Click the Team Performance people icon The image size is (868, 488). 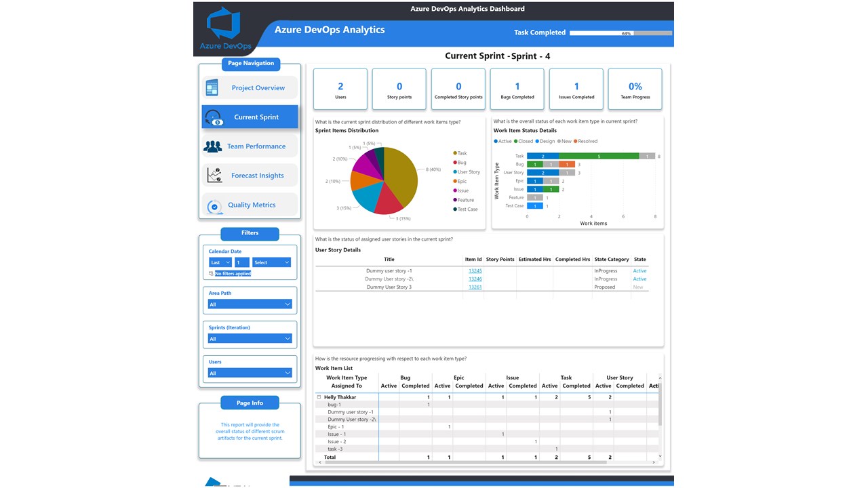pyautogui.click(x=213, y=146)
